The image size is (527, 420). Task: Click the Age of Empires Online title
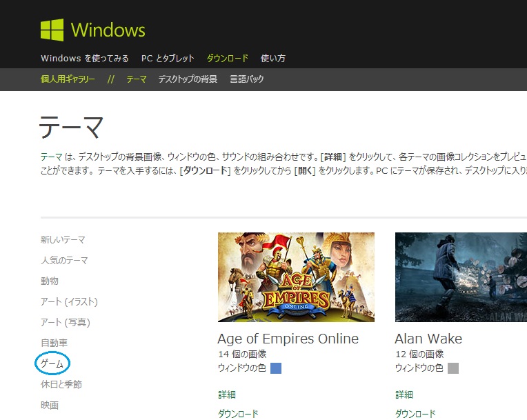pyautogui.click(x=288, y=339)
